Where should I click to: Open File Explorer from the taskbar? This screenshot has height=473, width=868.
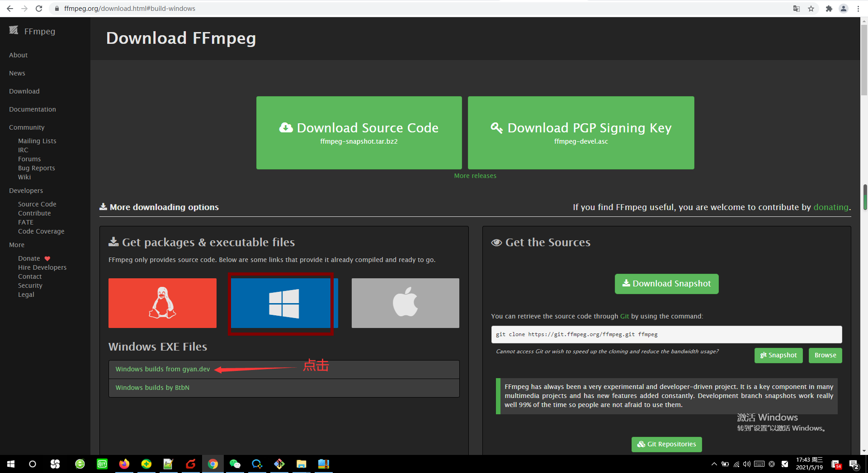(x=301, y=464)
